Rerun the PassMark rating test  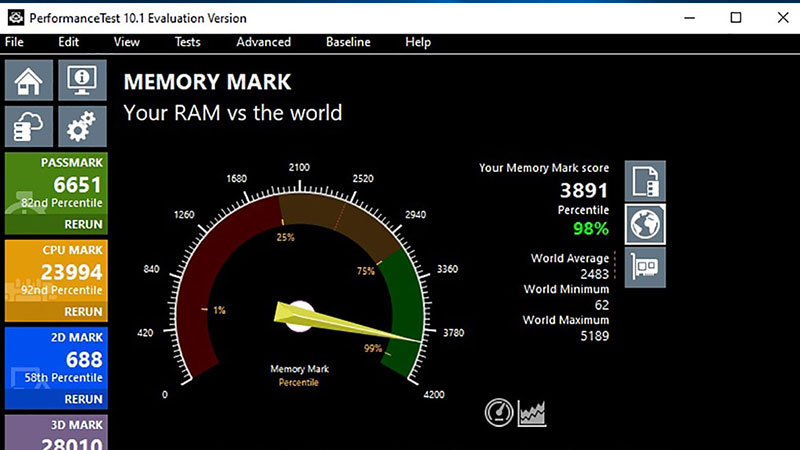[83, 224]
